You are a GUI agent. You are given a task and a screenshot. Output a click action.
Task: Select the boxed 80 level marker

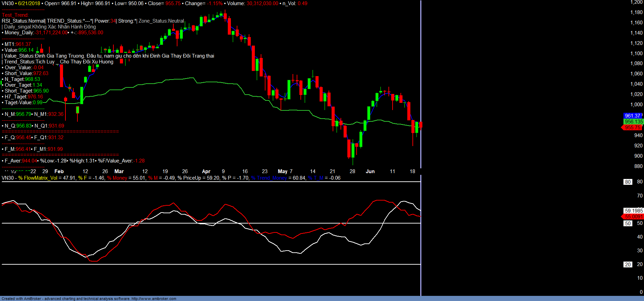point(628,182)
